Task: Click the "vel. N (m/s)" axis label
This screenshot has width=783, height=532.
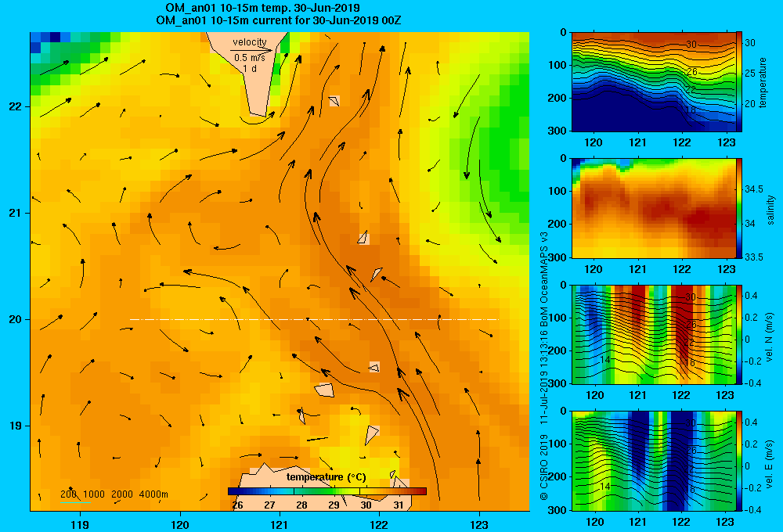Action: [770, 337]
